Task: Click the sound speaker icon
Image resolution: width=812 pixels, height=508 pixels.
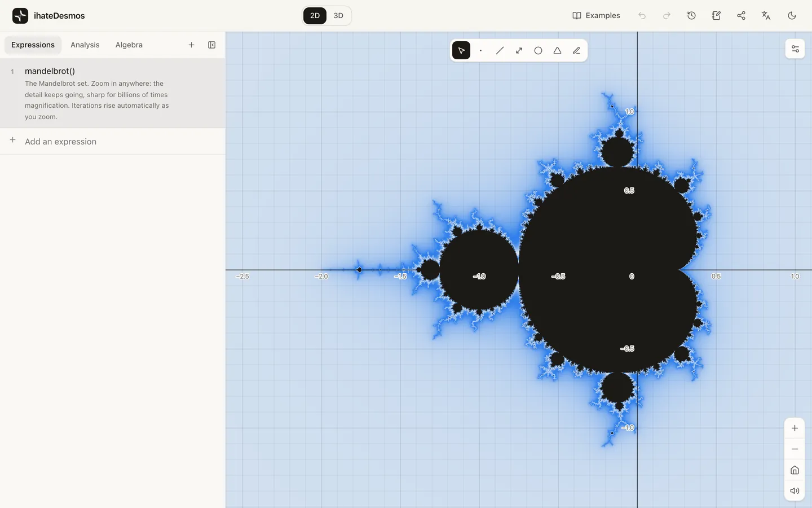Action: 795,491
